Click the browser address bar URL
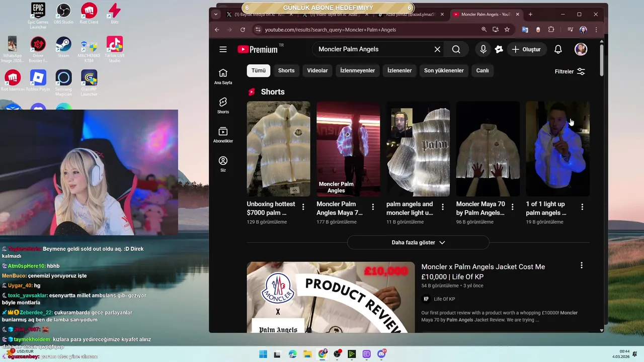644x362 pixels. [331, 30]
